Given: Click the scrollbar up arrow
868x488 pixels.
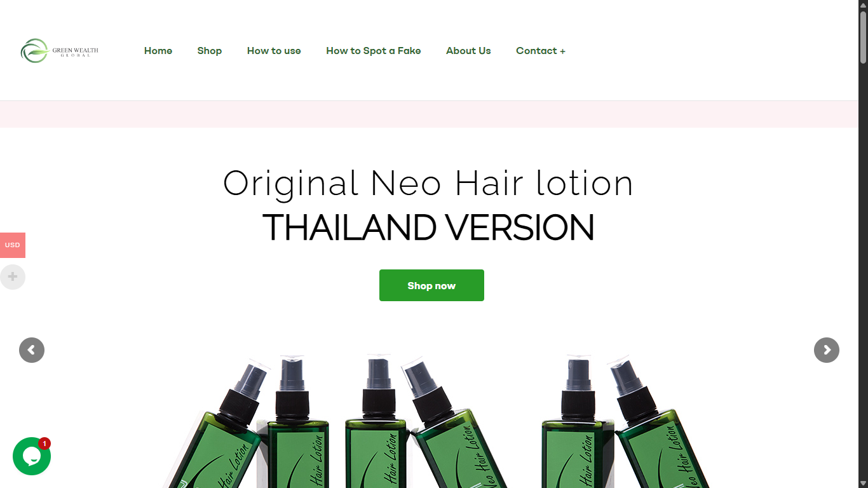Looking at the screenshot, I should [x=863, y=5].
